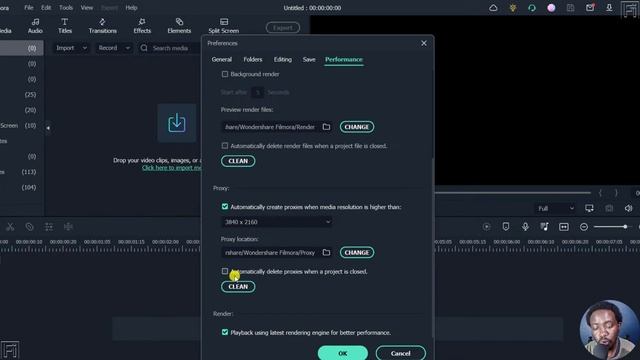The height and width of the screenshot is (360, 640).
Task: Open the user account avatar
Action: pos(551,8)
